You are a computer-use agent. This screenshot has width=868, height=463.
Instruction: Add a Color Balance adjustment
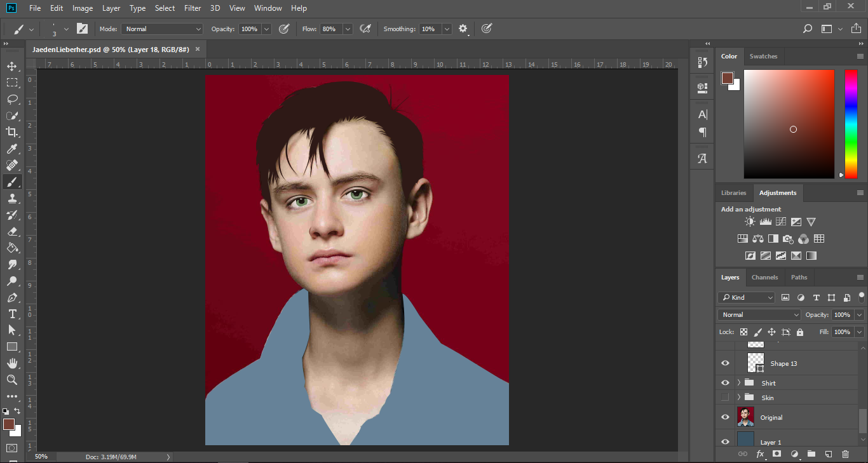757,239
